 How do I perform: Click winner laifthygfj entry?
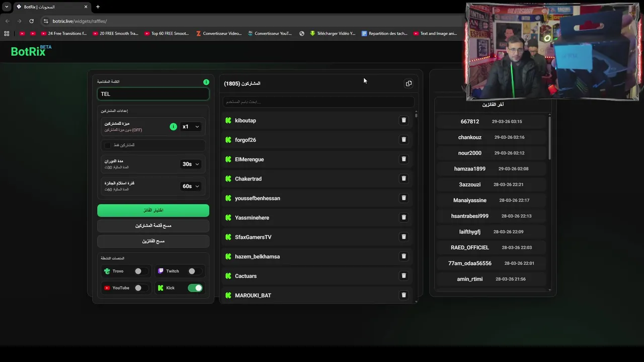click(491, 232)
